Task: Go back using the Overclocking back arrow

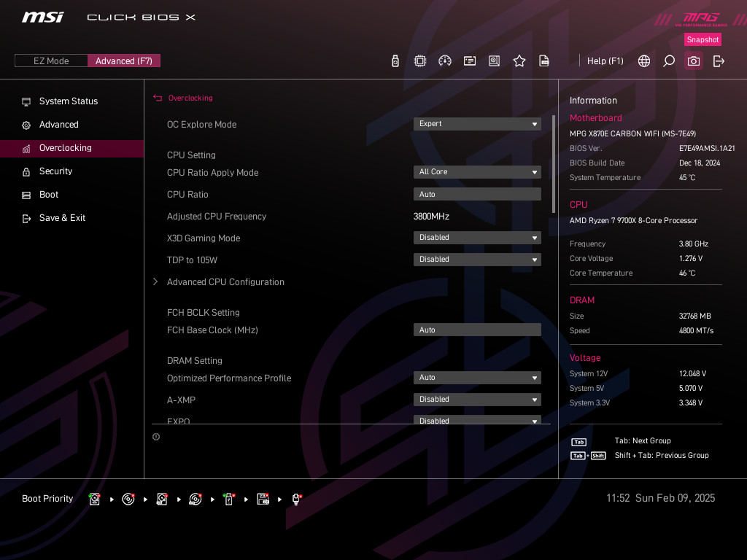Action: [157, 98]
